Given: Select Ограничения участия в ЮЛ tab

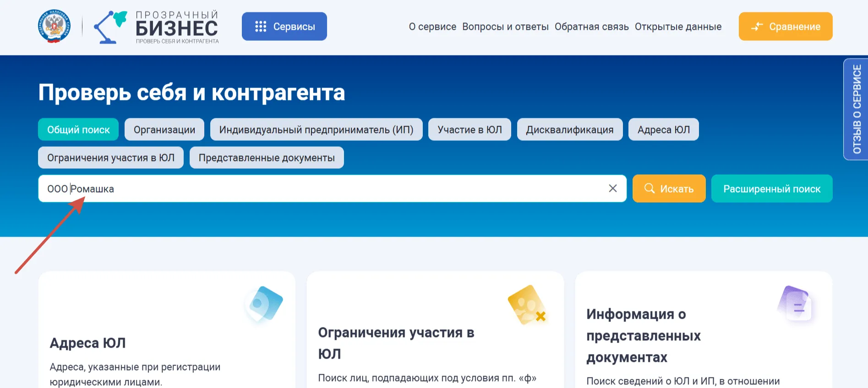Looking at the screenshot, I should pyautogui.click(x=111, y=158).
